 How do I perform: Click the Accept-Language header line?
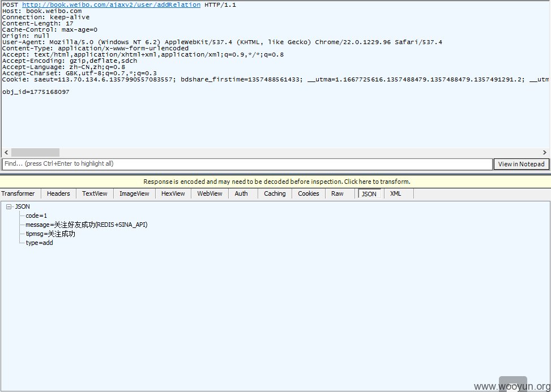[63, 67]
